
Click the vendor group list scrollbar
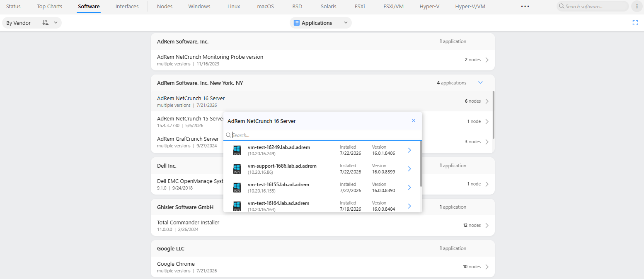(493, 115)
